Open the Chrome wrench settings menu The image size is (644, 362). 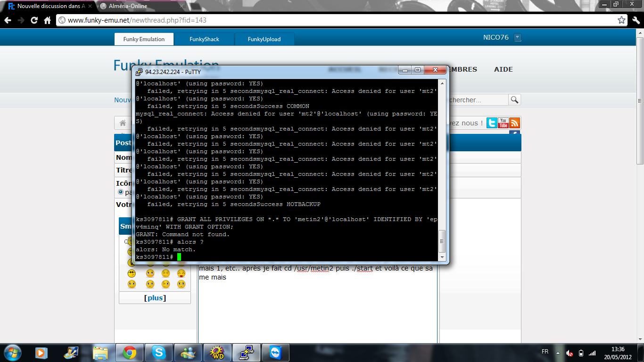click(636, 20)
